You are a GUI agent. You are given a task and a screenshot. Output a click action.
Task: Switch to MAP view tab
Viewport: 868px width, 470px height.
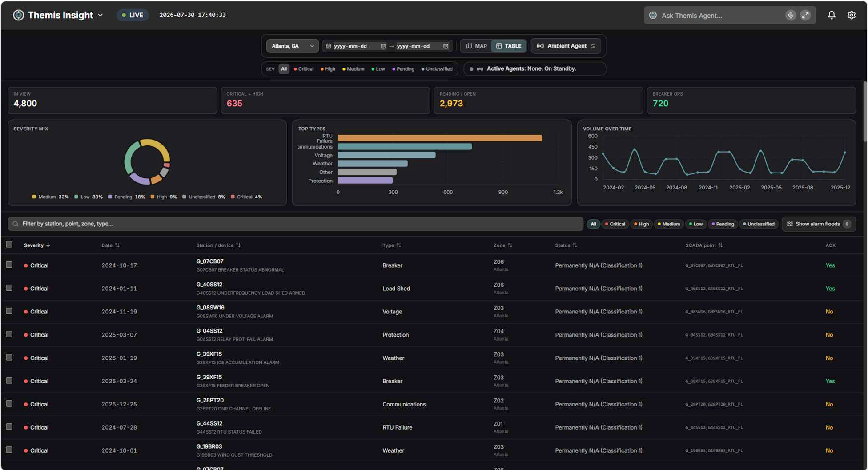click(476, 46)
